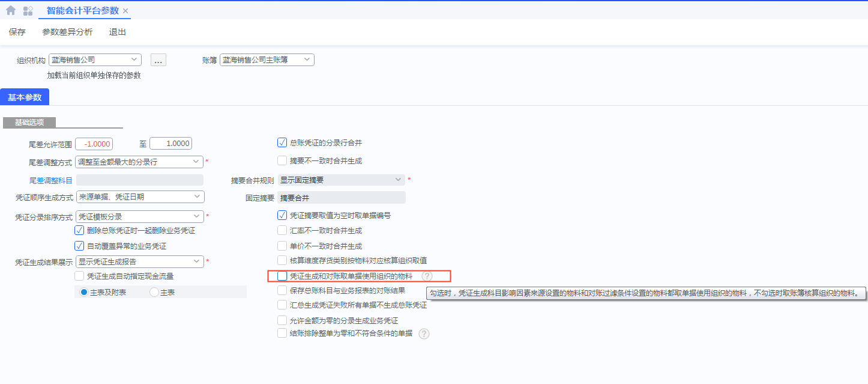Click the 基础选项 section header
This screenshot has height=384, width=868.
[29, 122]
